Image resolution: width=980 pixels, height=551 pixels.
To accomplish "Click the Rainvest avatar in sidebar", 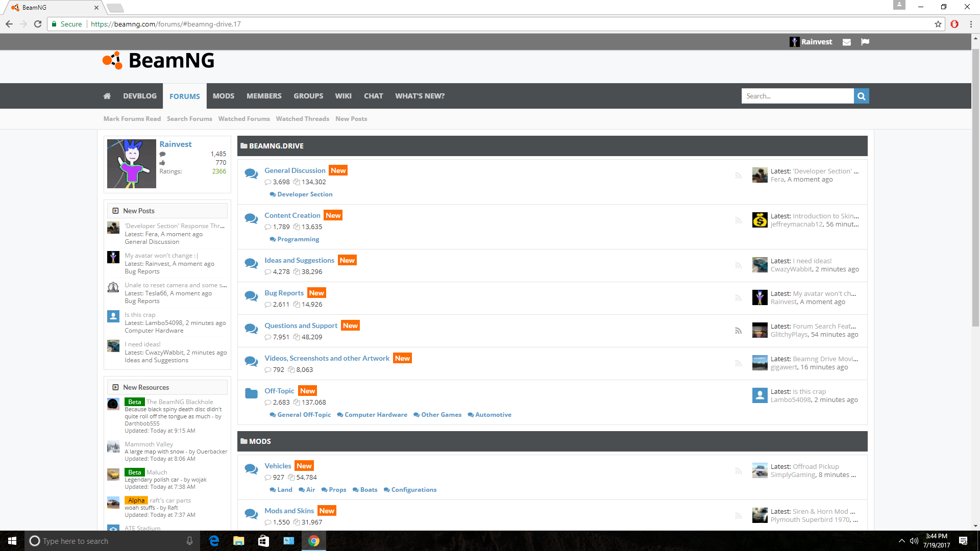I will (x=132, y=164).
